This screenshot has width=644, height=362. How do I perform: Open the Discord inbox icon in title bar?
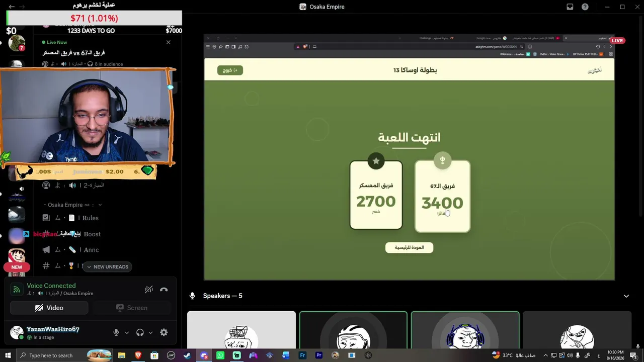pos(570,7)
